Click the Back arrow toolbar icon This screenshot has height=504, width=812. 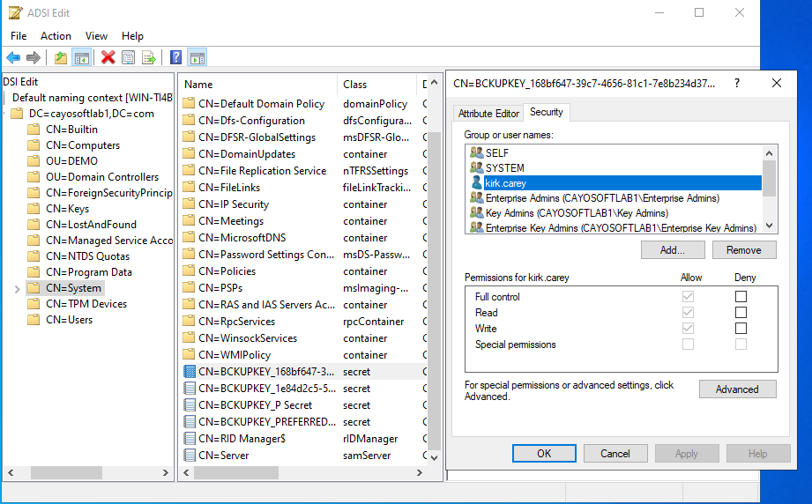pyautogui.click(x=13, y=58)
